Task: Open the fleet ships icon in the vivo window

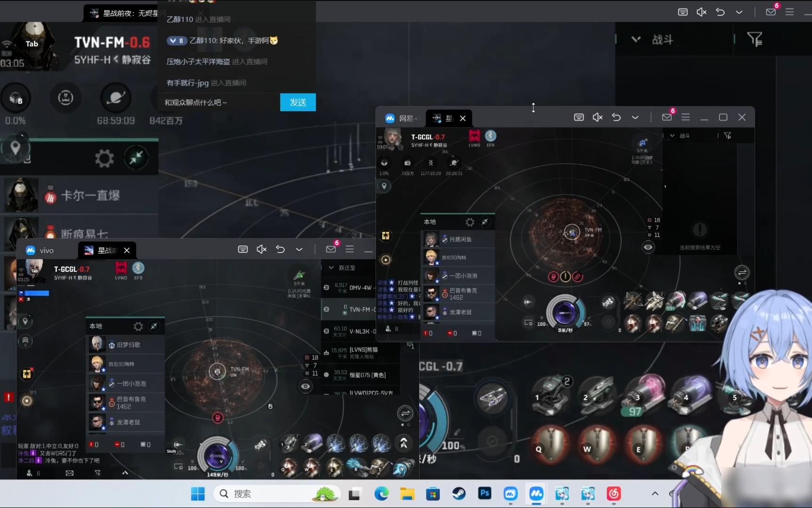Action: (x=260, y=444)
